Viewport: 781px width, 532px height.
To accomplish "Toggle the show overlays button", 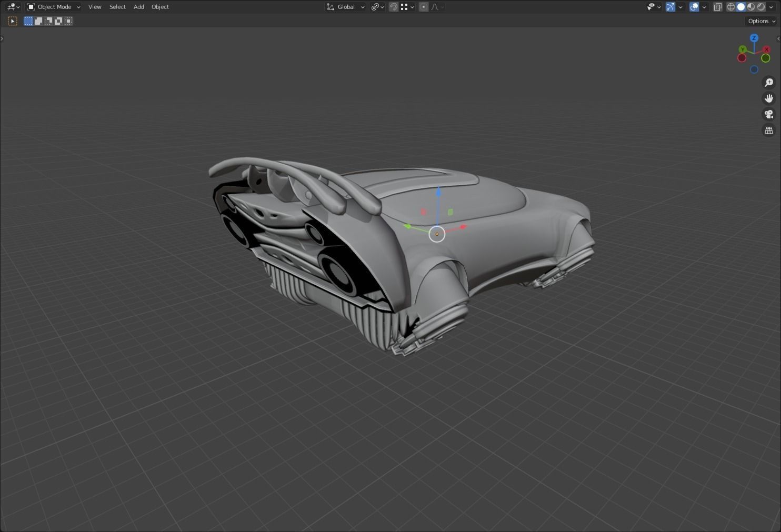I will coord(694,7).
